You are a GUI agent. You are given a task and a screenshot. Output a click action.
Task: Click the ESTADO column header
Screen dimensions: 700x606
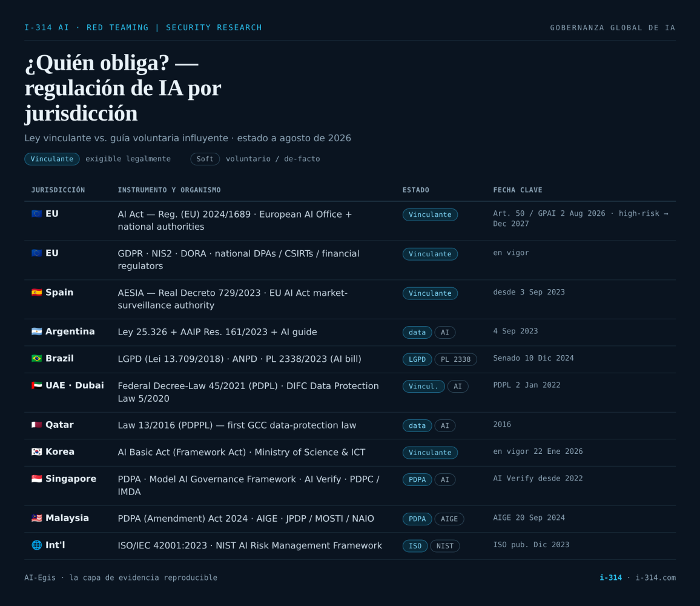[415, 190]
